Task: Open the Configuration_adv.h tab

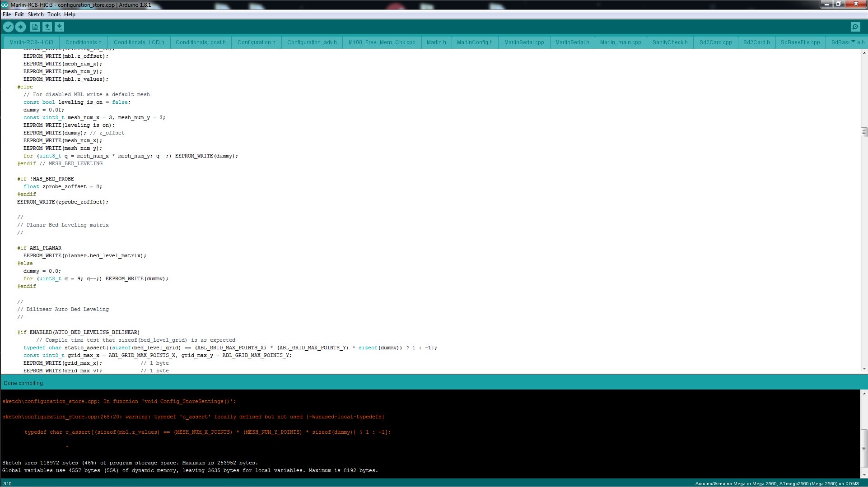Action: [312, 42]
